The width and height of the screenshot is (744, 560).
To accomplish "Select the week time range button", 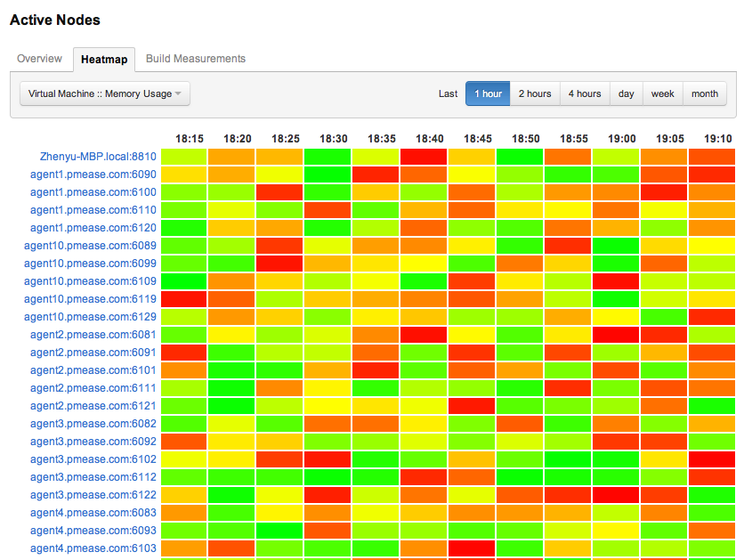I will [x=662, y=93].
